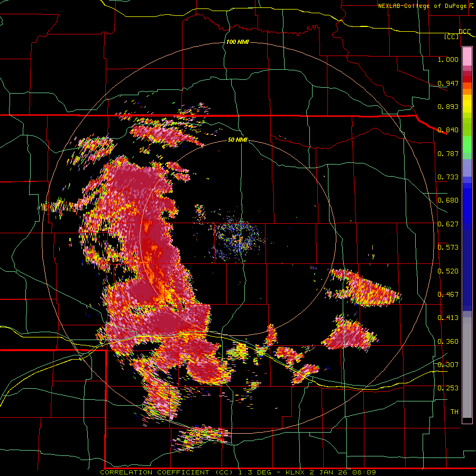Click the 100 NMI range ring label
Image resolution: width=476 pixels, height=476 pixels.
click(x=237, y=42)
